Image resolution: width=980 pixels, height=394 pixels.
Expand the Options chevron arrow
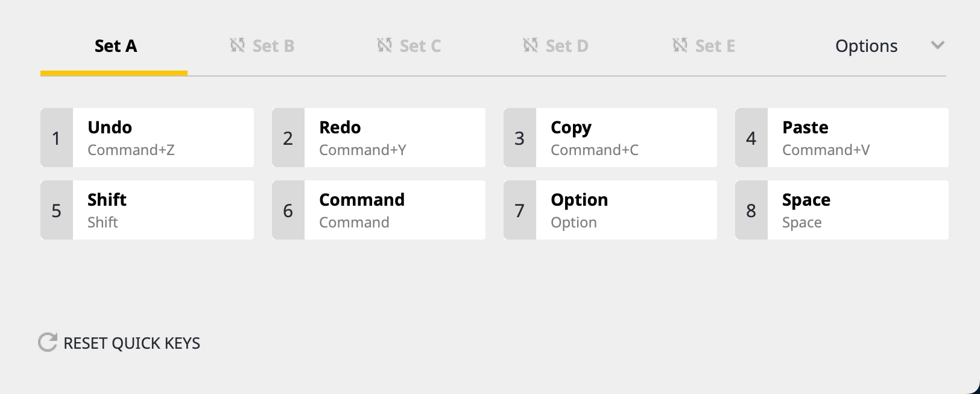(937, 45)
